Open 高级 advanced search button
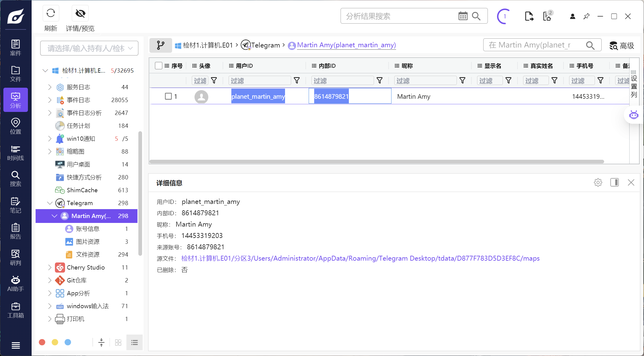Viewport: 644px width, 356px height. tap(622, 45)
